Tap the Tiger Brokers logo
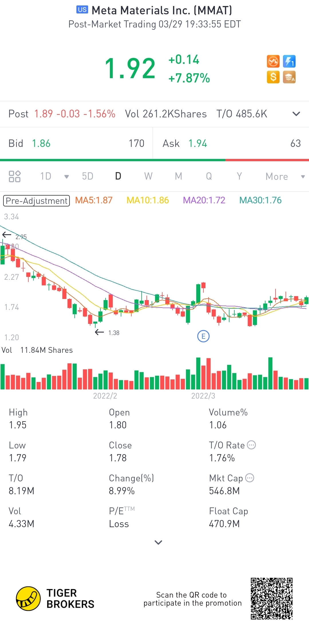309x644 pixels. click(x=55, y=598)
